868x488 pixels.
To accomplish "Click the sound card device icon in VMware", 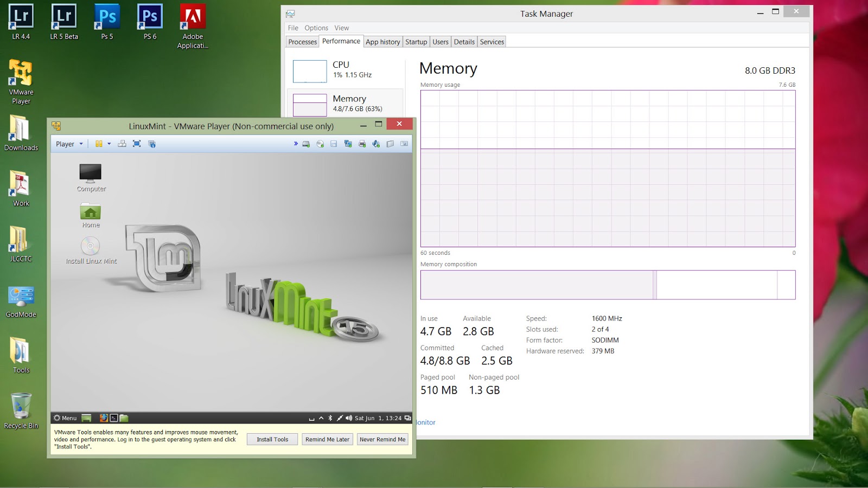I will point(376,144).
